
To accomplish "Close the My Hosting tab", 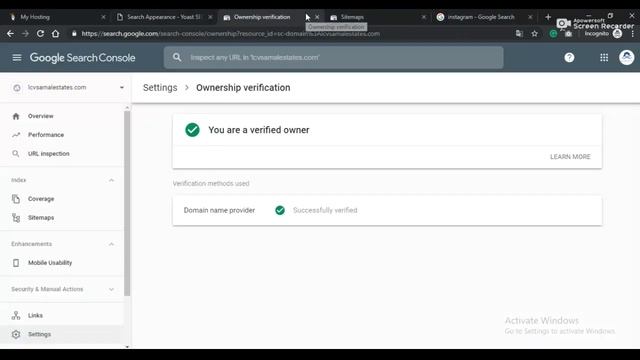I will [x=103, y=17].
